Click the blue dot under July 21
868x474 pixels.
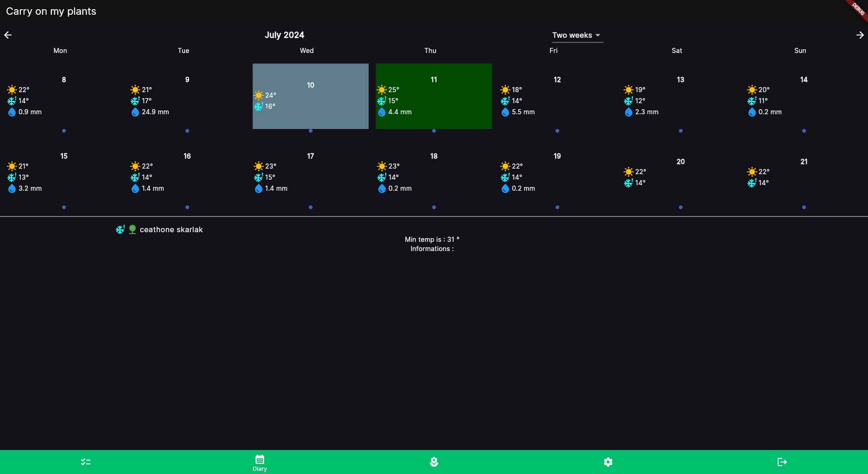pos(803,207)
